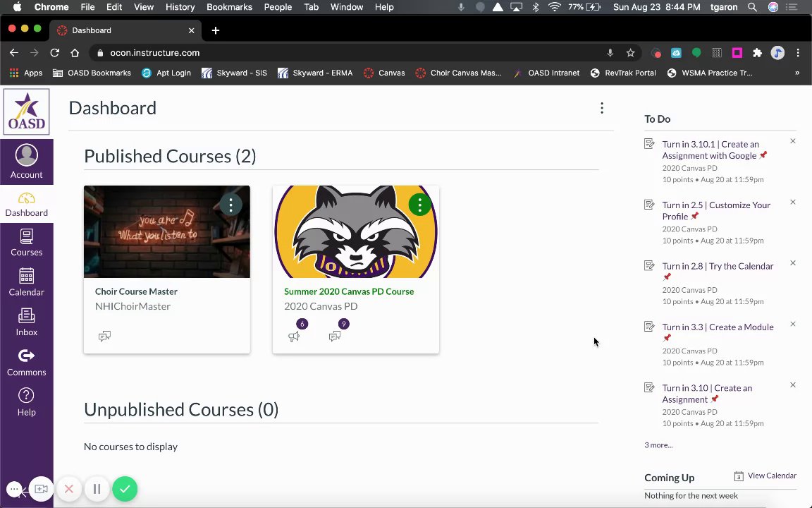812x508 pixels.
Task: Click the browser home button
Action: (75, 53)
